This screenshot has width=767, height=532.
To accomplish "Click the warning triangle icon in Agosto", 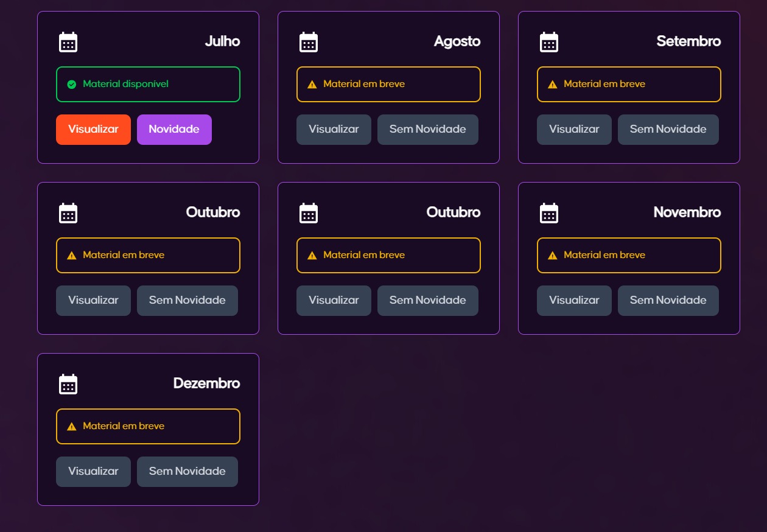I will (x=312, y=85).
